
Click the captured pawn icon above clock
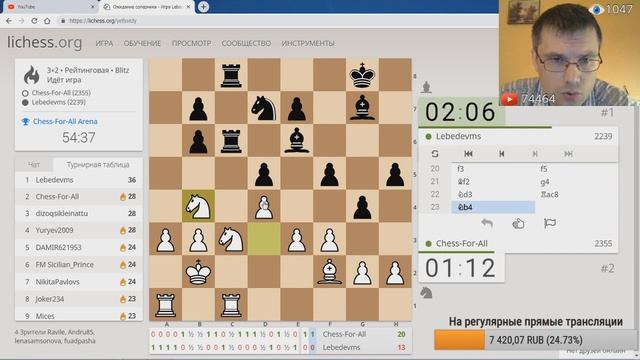tap(426, 87)
